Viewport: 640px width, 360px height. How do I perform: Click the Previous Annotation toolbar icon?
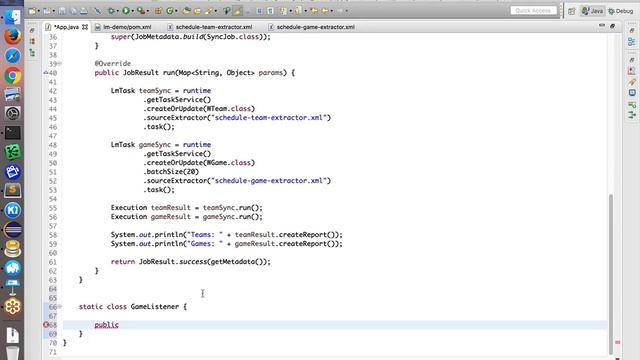coord(297,11)
